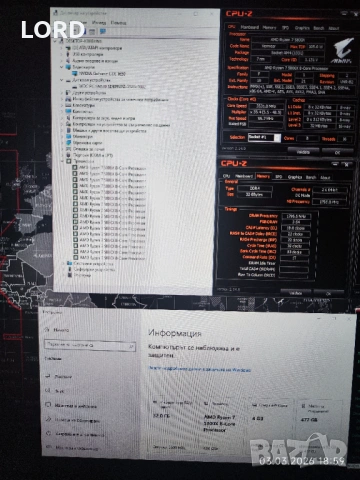Open Graphics tab in the Memory-tab CPU-Z window
This screenshot has height=480, width=360.
295,177
